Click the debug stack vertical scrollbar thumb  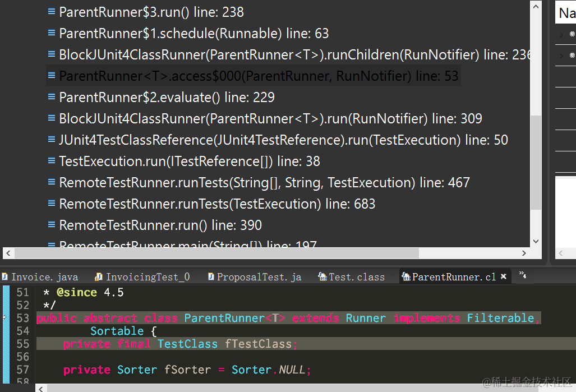pos(536,163)
